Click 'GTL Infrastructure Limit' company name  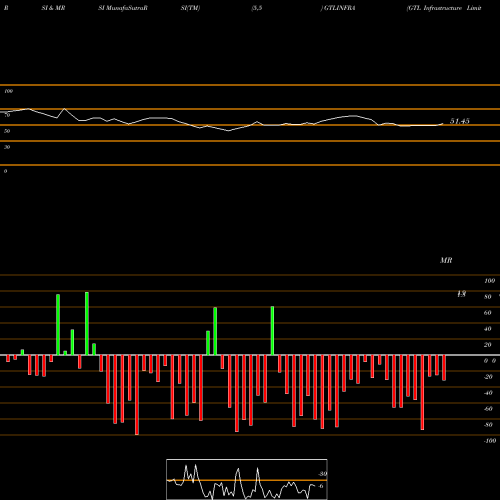tap(445, 8)
